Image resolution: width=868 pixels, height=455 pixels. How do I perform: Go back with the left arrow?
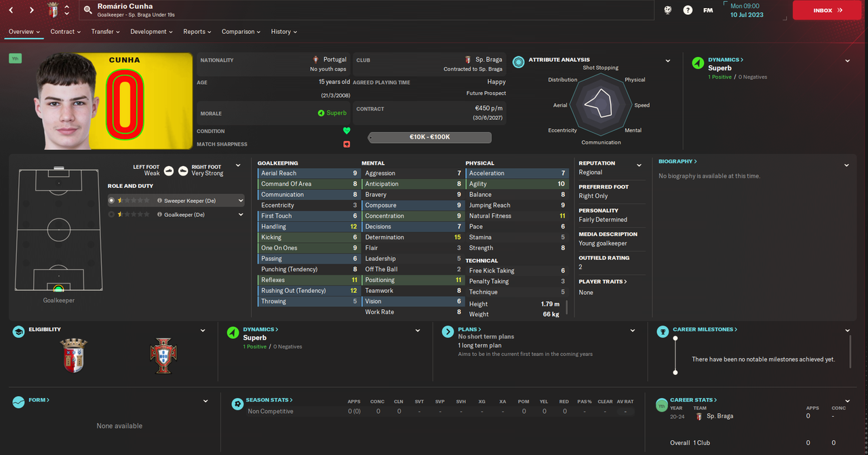[12, 10]
